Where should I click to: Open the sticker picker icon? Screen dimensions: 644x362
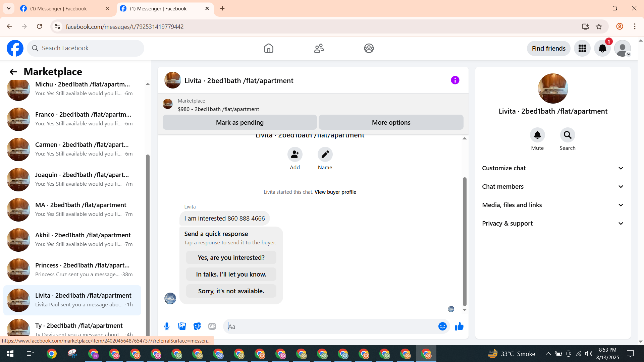click(x=197, y=326)
